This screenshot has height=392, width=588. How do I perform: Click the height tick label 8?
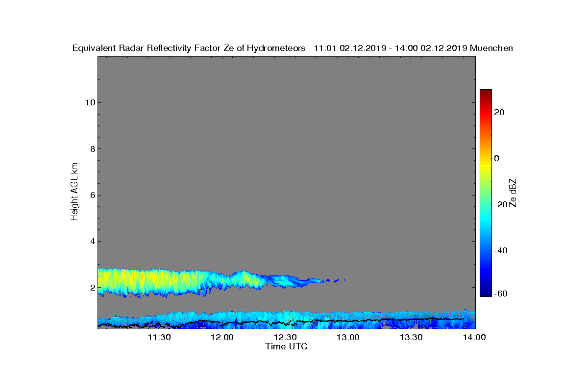(x=92, y=149)
